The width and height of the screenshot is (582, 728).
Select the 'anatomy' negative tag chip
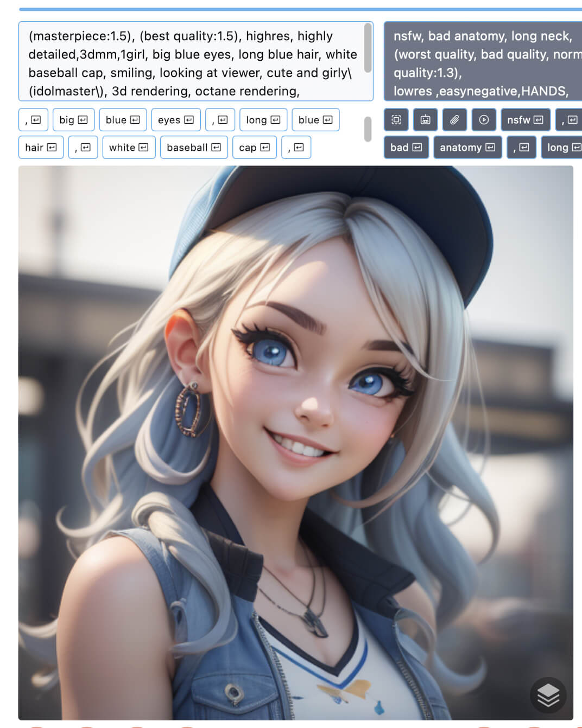(x=467, y=148)
